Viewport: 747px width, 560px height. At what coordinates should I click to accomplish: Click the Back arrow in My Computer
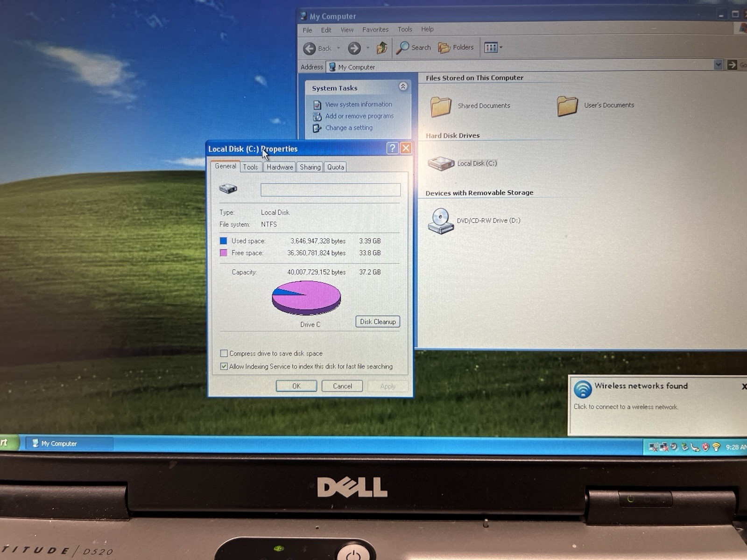coord(310,48)
